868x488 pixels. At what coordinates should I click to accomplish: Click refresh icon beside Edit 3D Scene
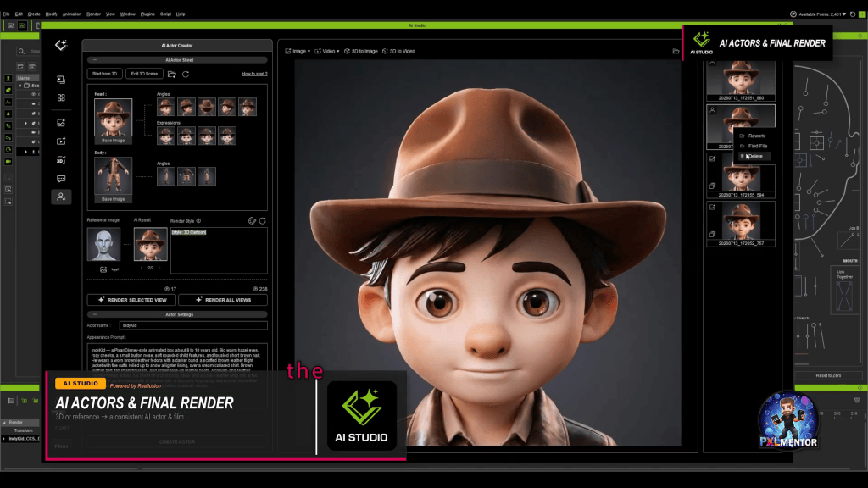[x=186, y=75]
